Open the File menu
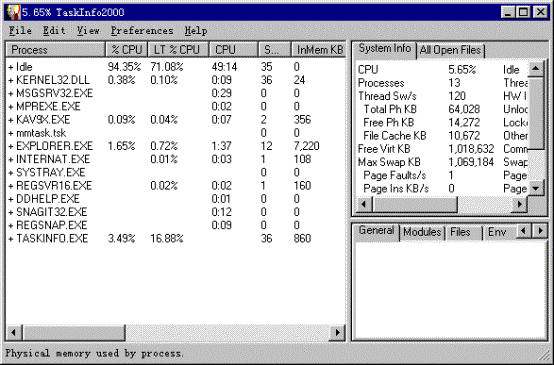 click(x=20, y=31)
